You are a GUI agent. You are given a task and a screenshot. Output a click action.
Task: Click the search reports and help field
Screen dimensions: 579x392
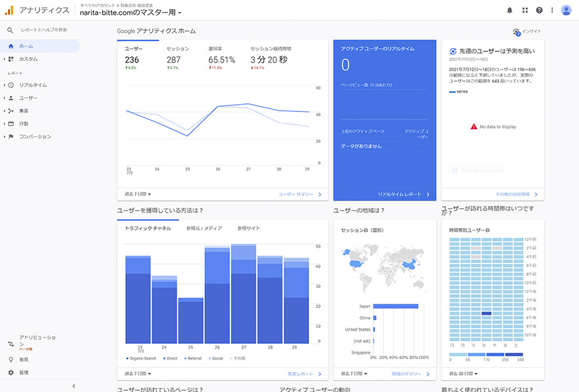(43, 30)
